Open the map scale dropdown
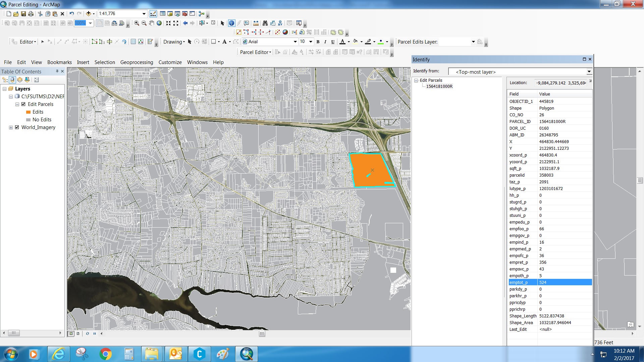This screenshot has width=644, height=362. [x=144, y=14]
